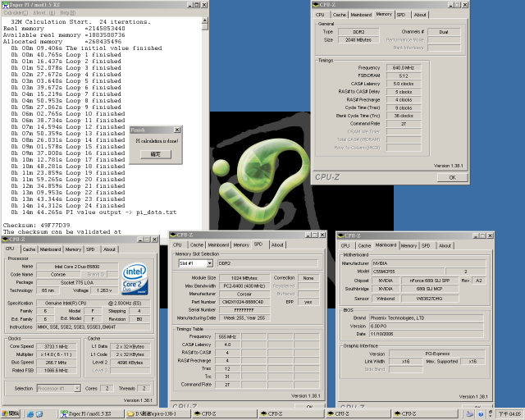Switch to CPU tab in SPD CPU-Z window

tap(177, 244)
